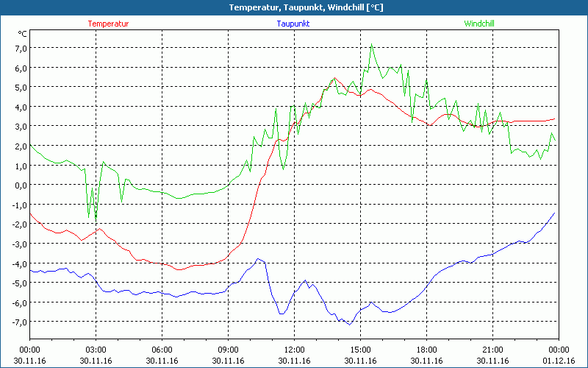Select the 18:00 time axis label
The width and height of the screenshot is (588, 368).
coord(426,350)
